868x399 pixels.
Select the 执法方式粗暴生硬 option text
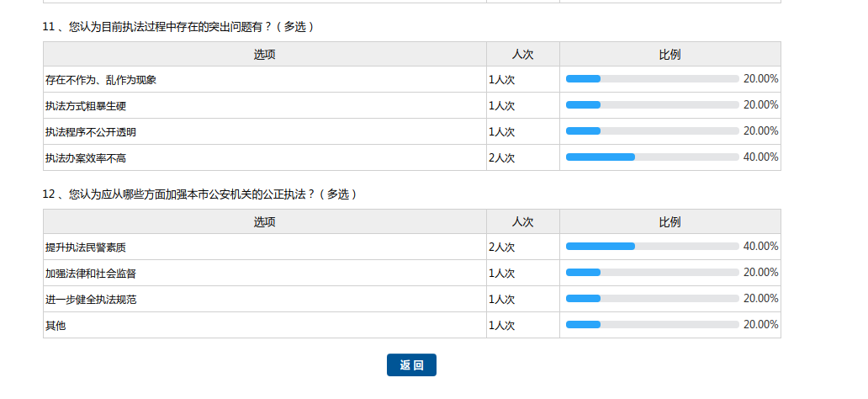tap(86, 106)
